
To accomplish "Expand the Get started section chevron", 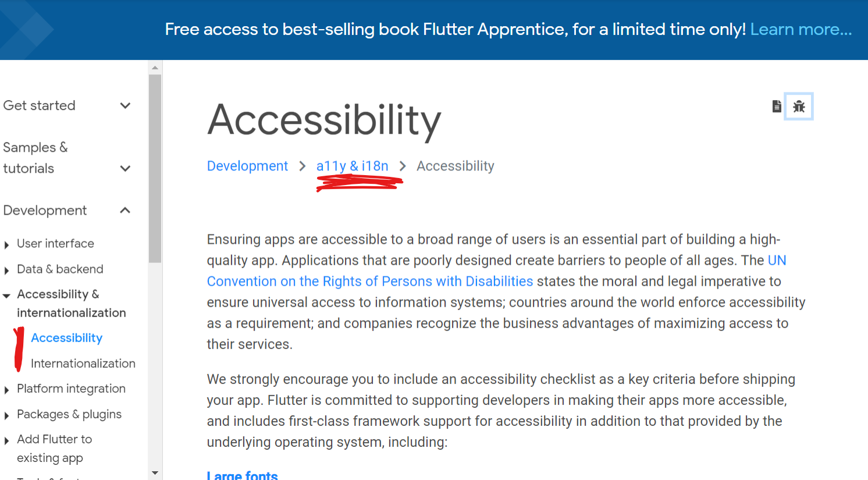I will [125, 105].
